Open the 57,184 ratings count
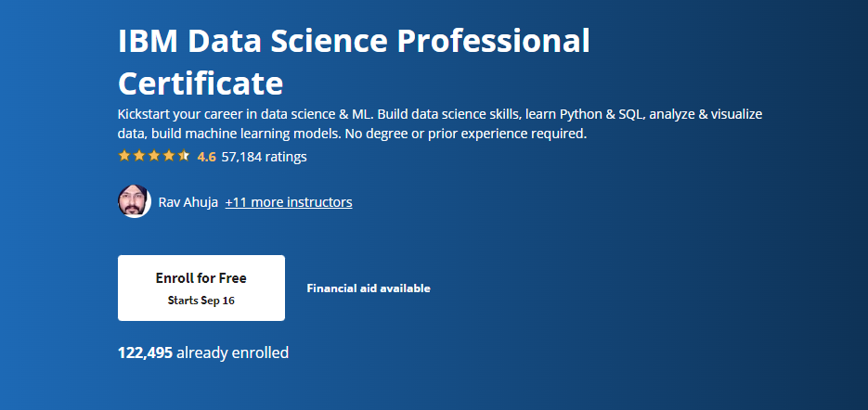This screenshot has height=410, width=868. pyautogui.click(x=264, y=157)
